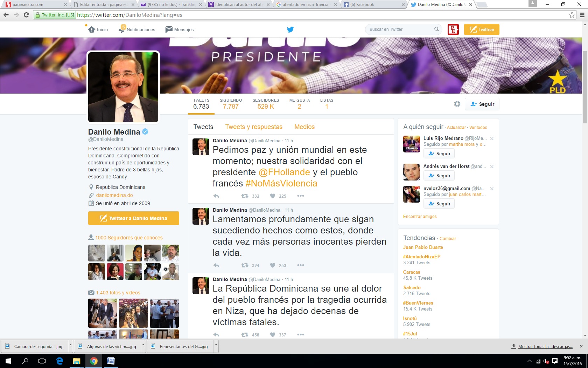Screen dimensions: 588x368
Task: Bookmark page with the star icon
Action: pyautogui.click(x=572, y=15)
